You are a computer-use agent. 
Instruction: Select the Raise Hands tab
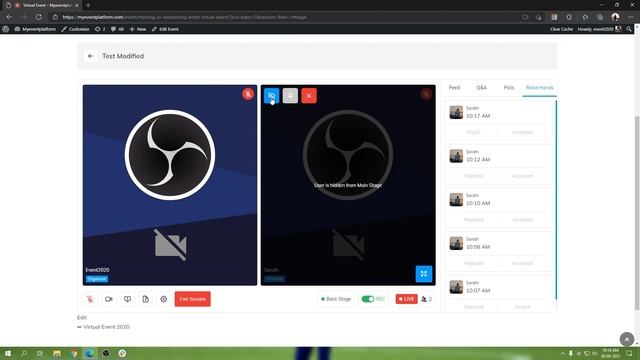click(539, 87)
